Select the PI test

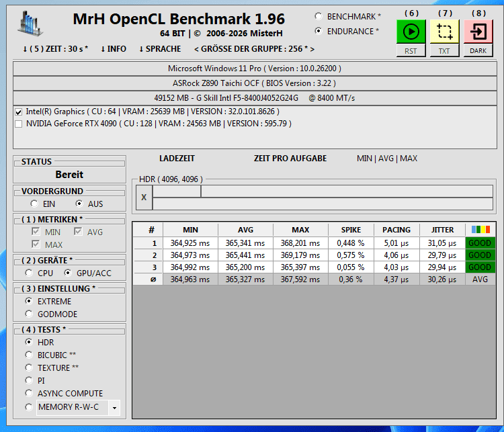29,380
